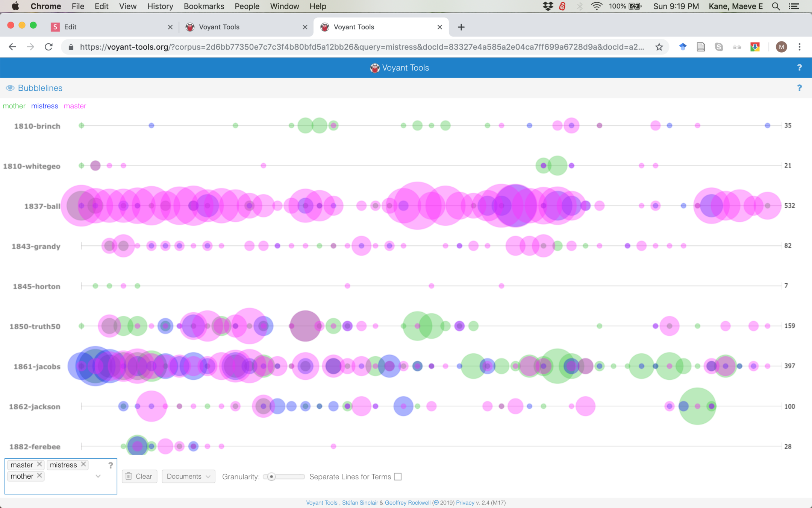Reload the page

coord(48,47)
